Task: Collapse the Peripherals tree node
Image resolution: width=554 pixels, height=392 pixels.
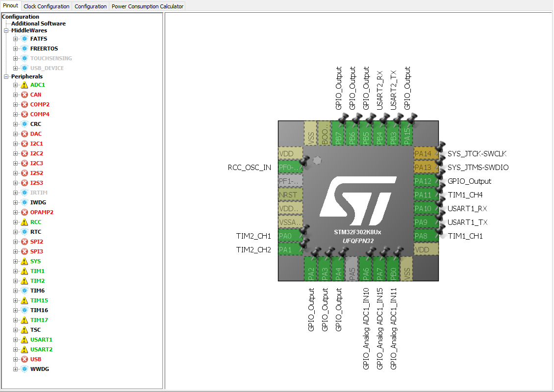Action: [x=6, y=76]
